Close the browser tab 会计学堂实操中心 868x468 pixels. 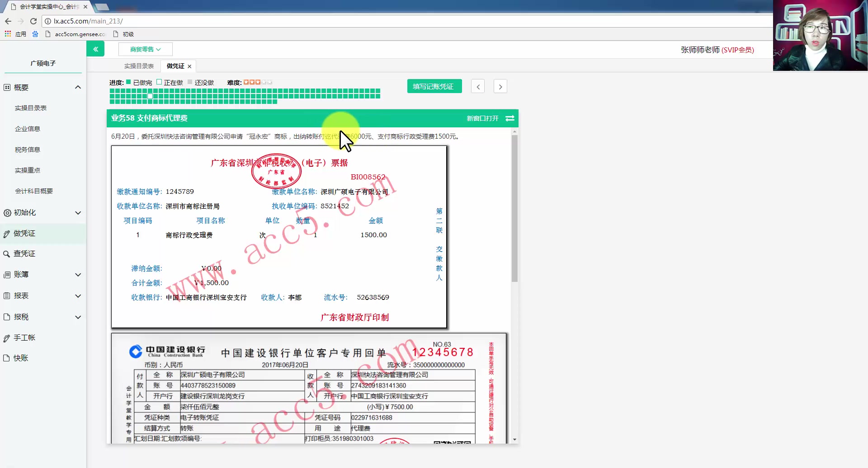(85, 7)
